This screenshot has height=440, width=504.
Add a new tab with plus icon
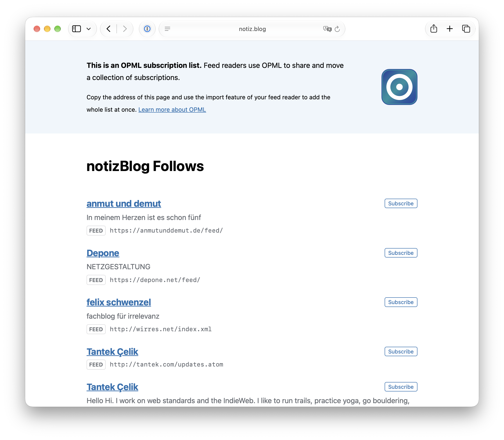[x=449, y=29]
